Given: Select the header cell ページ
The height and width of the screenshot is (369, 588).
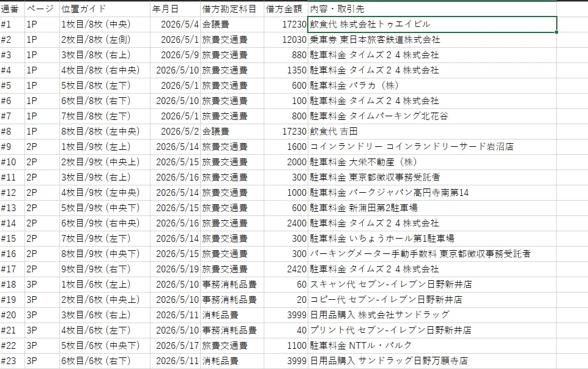Looking at the screenshot, I should point(42,9).
